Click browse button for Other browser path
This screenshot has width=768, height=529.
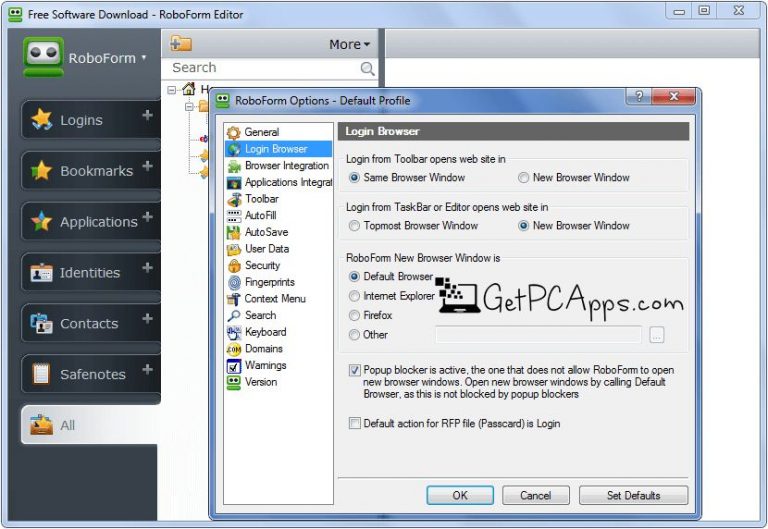point(657,335)
